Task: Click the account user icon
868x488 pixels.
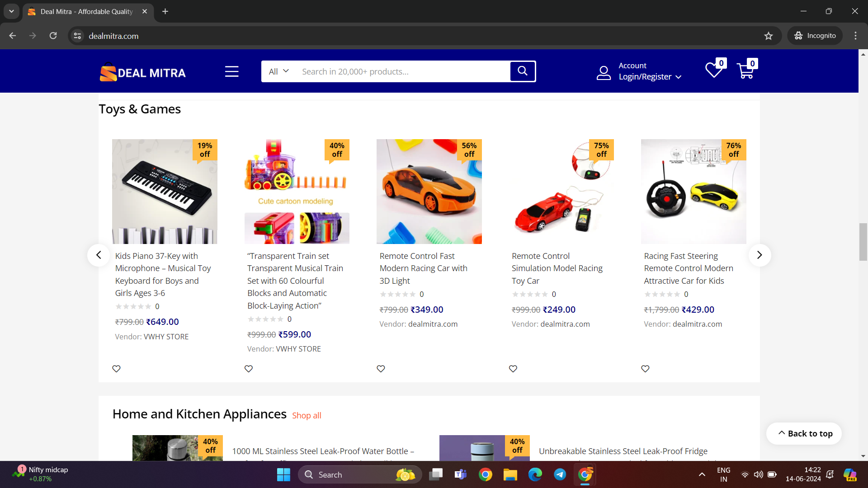Action: point(604,72)
